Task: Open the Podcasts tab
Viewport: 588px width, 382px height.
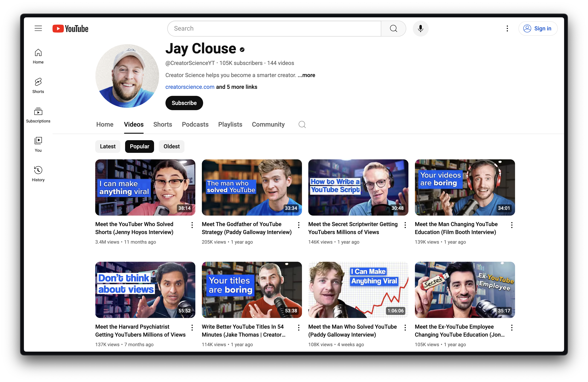Action: (x=195, y=124)
